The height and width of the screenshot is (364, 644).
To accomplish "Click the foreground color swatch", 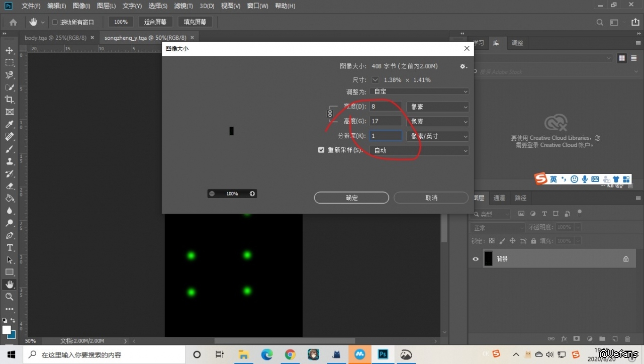I will pos(7,330).
